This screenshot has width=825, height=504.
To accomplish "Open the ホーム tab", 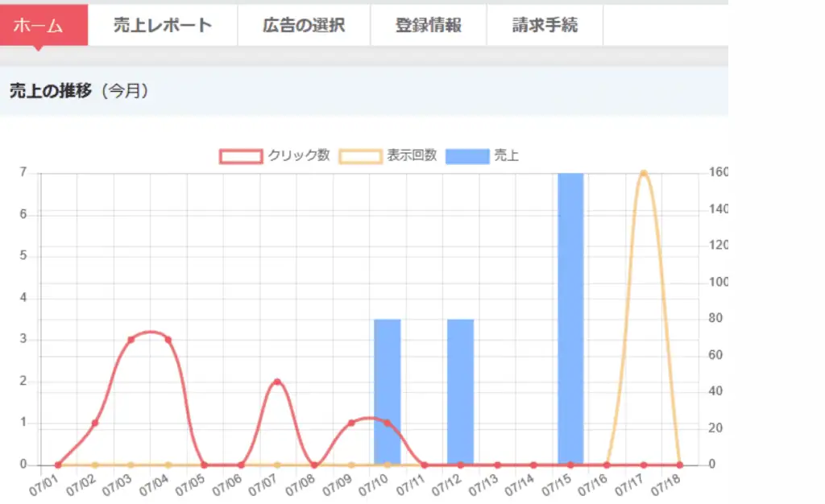I will click(x=44, y=25).
